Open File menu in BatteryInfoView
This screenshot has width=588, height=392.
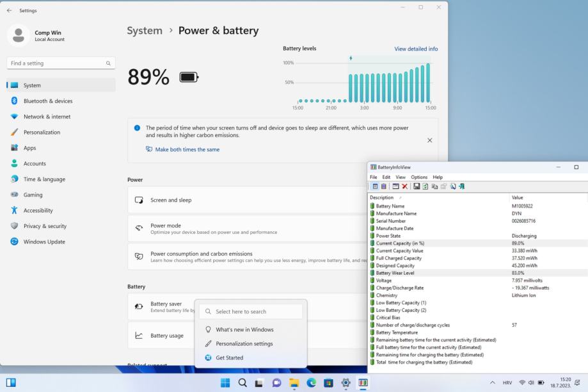(x=374, y=177)
